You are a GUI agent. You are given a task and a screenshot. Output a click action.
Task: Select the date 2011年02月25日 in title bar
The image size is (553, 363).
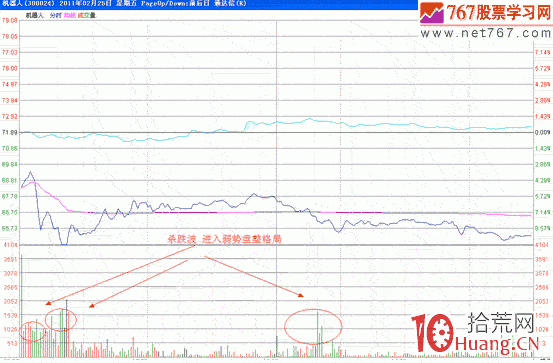point(86,4)
